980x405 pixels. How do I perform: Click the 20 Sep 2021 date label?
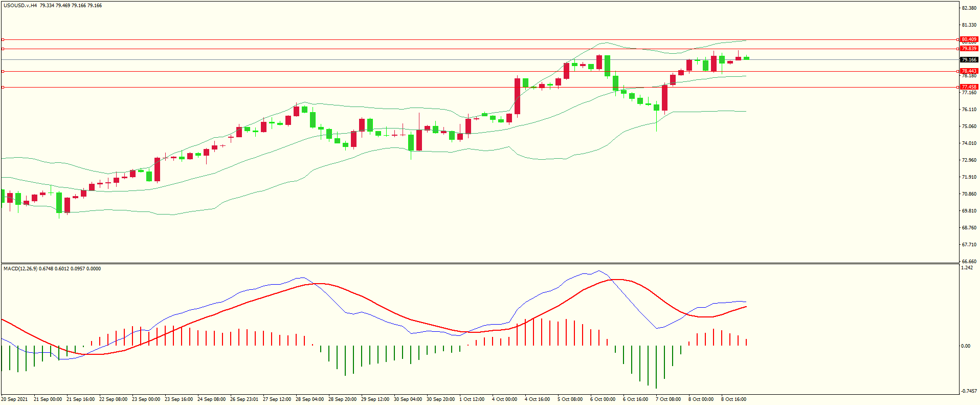[15, 399]
